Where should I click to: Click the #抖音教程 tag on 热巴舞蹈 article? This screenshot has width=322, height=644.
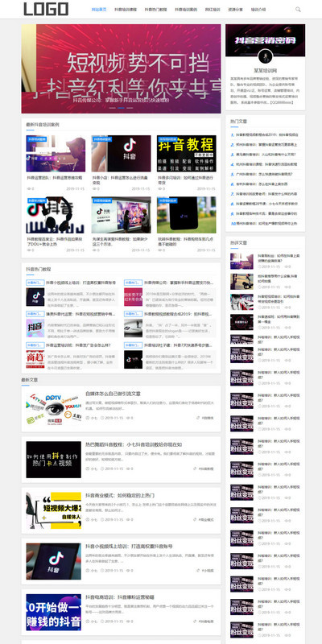click(206, 469)
